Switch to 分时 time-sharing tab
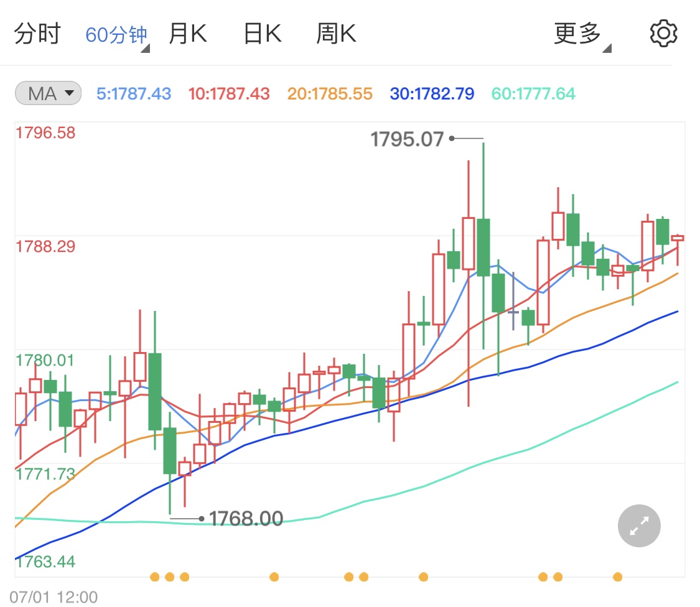This screenshot has height=607, width=700. 37,34
